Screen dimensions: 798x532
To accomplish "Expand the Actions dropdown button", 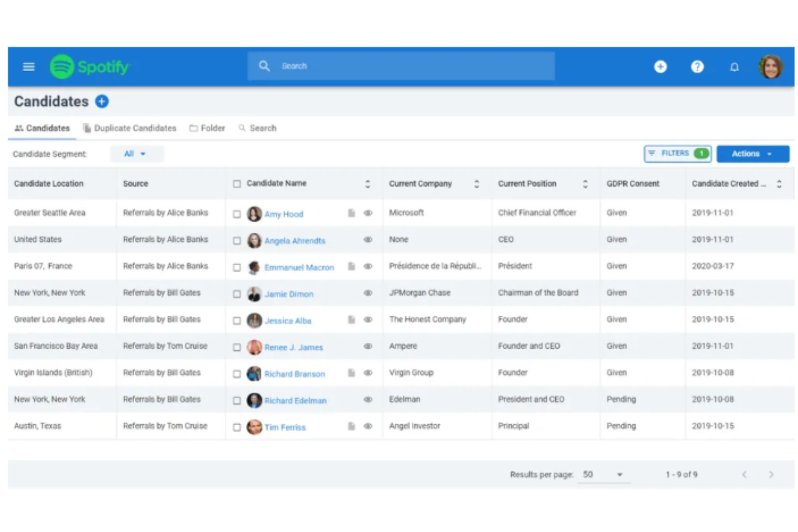I will pyautogui.click(x=753, y=154).
